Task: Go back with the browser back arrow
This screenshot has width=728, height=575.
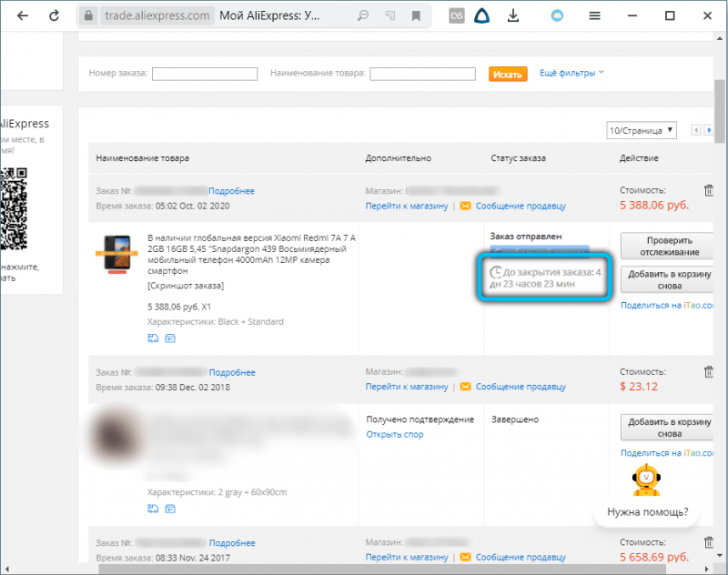Action: [x=22, y=15]
